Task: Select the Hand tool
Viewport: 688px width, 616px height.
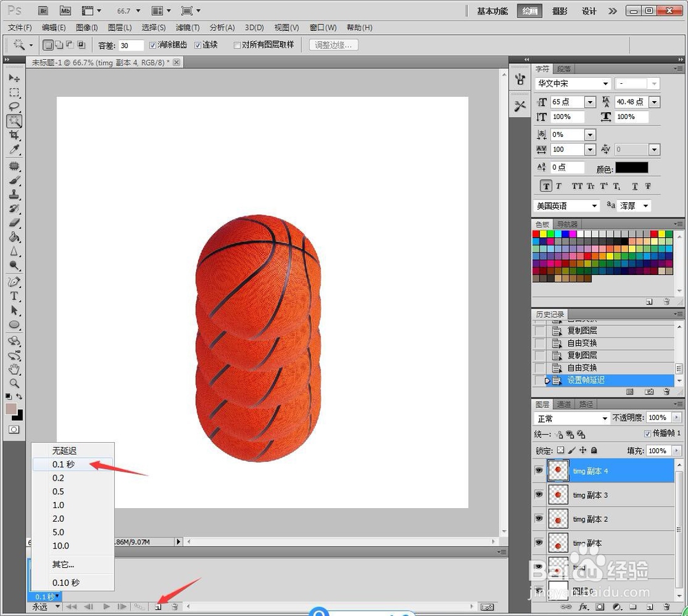Action: pyautogui.click(x=14, y=369)
